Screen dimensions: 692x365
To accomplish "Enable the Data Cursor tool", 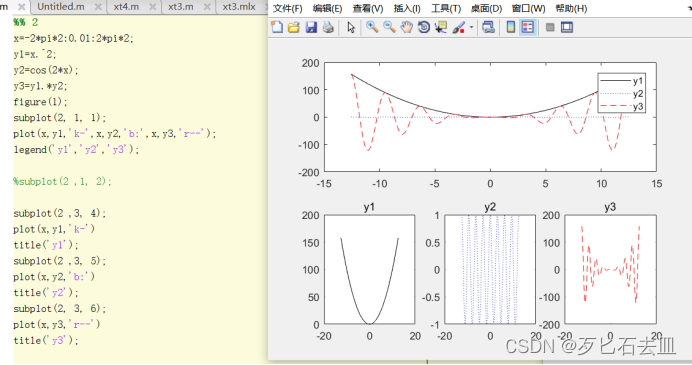I will click(x=440, y=27).
